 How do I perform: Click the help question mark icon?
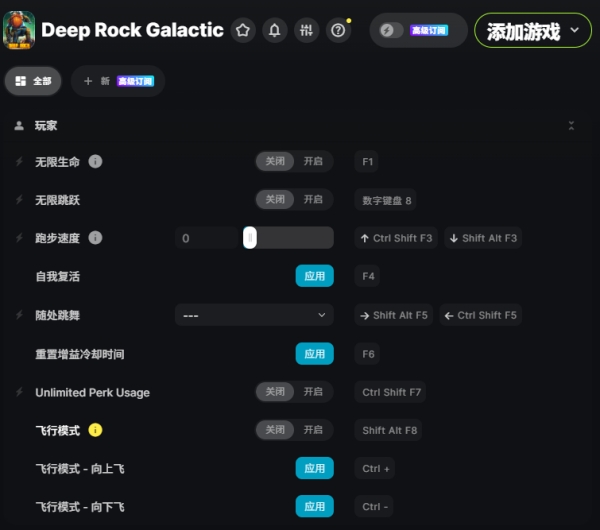tap(339, 31)
